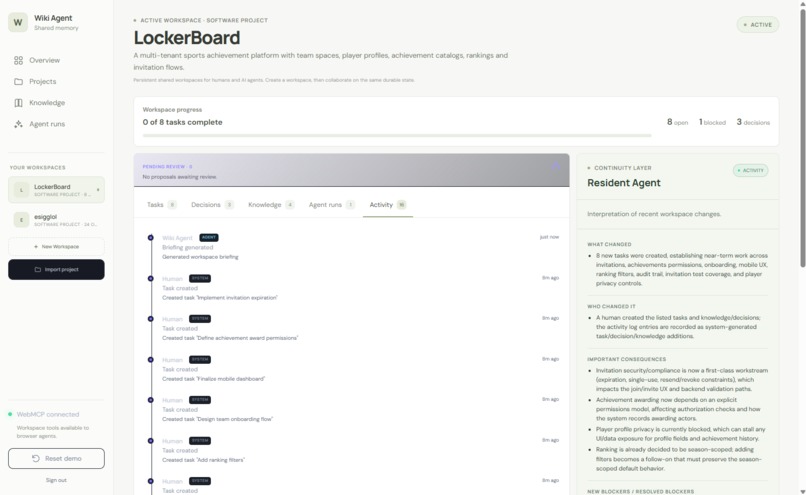The height and width of the screenshot is (495, 806).
Task: Collapse the Pending Review banner chevron
Action: point(556,166)
